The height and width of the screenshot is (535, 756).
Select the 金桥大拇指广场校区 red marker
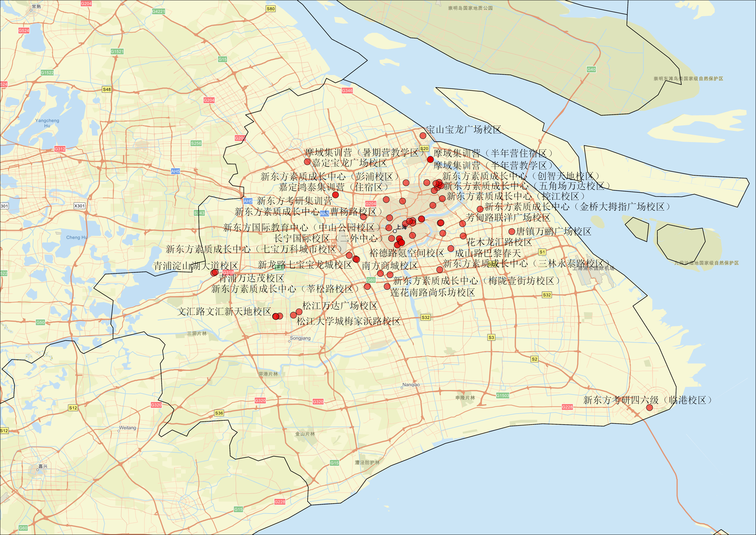coord(480,209)
